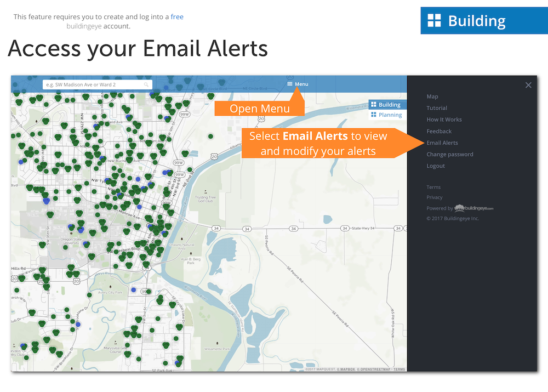
Task: Click the grid icon on the map's Building layer button
Action: [374, 104]
